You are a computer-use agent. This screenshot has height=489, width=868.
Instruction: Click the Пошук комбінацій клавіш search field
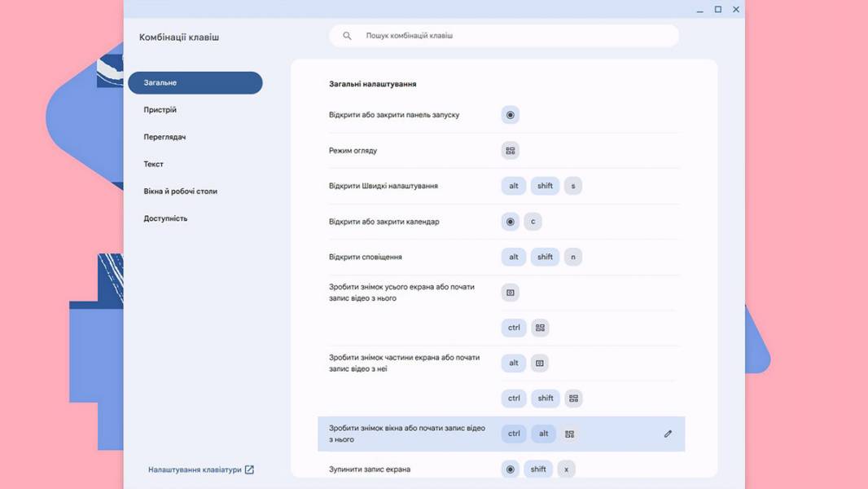[x=504, y=35]
